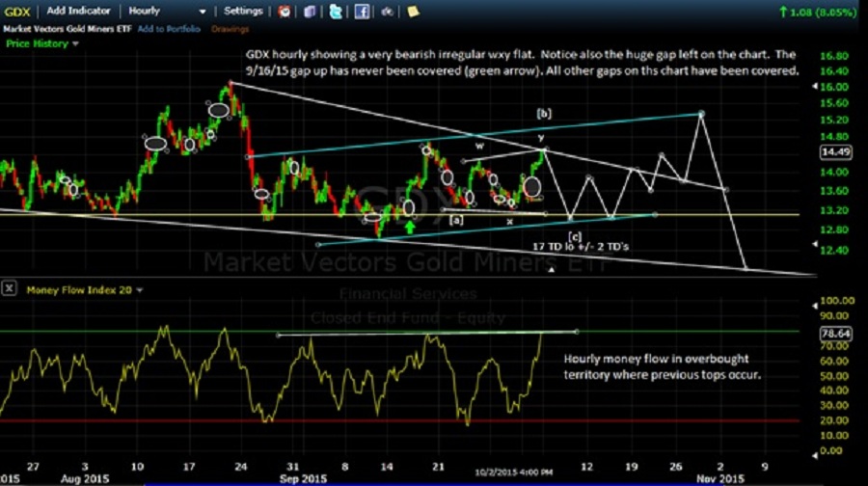Click the 14.49 current price tag
This screenshot has width=868, height=486.
[x=836, y=151]
